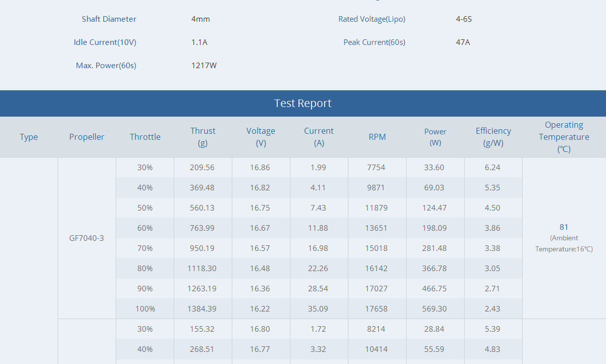Select the 4-6S rated voltage value
The image size is (606, 364).
(464, 19)
